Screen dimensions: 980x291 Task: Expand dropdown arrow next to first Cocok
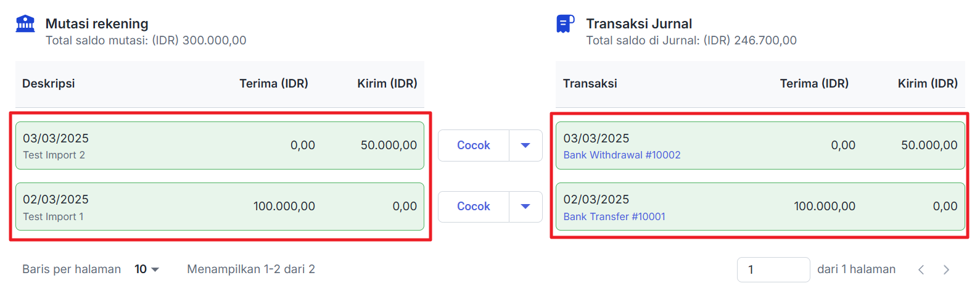pos(525,145)
